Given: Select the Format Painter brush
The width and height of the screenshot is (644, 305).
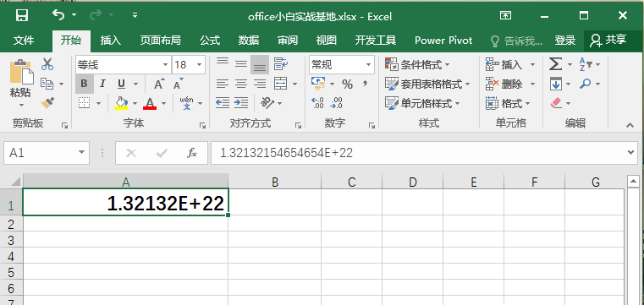Looking at the screenshot, I should pos(47,103).
